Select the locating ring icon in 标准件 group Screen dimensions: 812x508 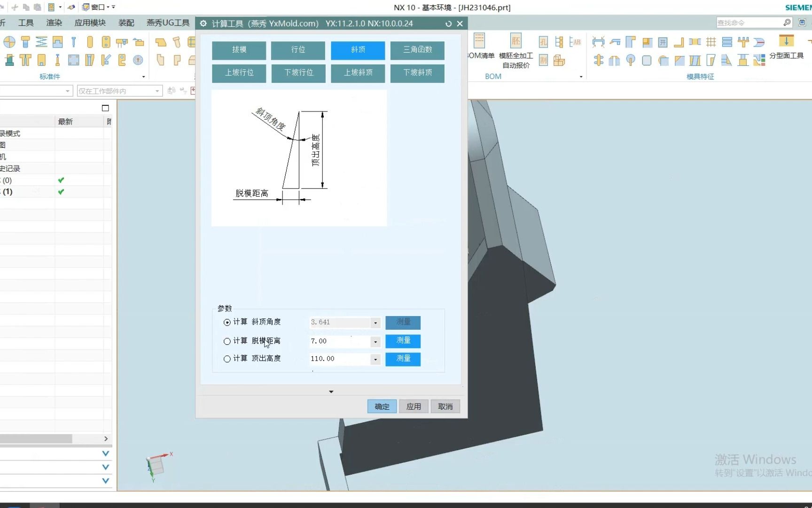tap(9, 41)
